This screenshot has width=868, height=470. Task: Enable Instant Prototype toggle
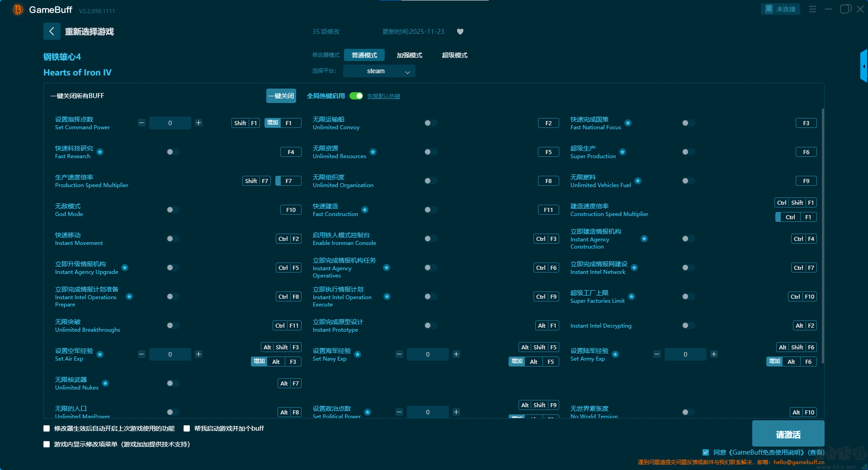pos(430,325)
